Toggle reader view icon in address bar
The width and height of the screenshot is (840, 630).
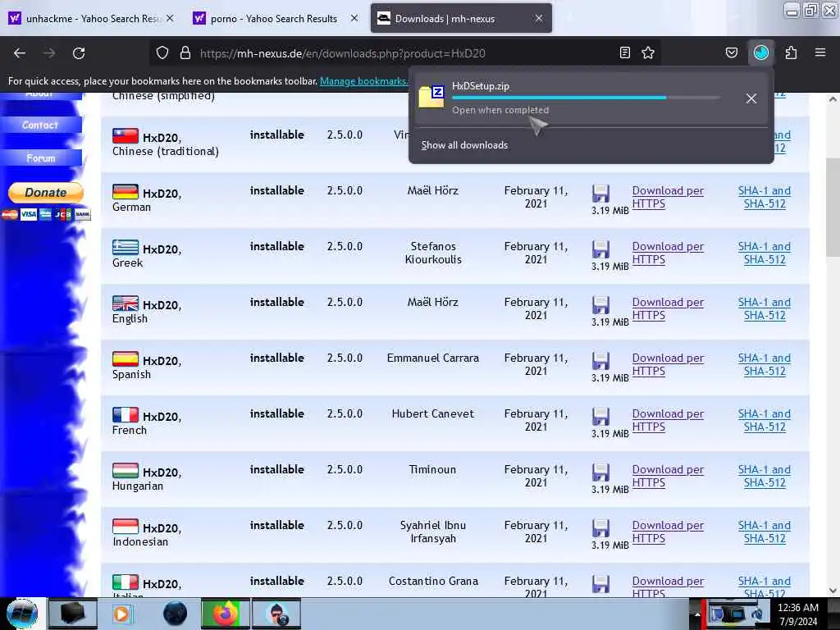pyautogui.click(x=624, y=52)
